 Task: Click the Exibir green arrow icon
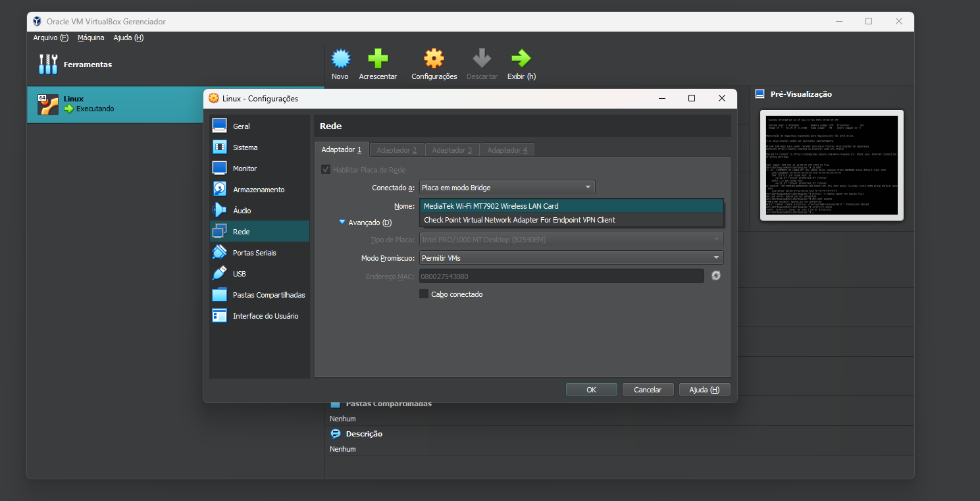click(521, 59)
